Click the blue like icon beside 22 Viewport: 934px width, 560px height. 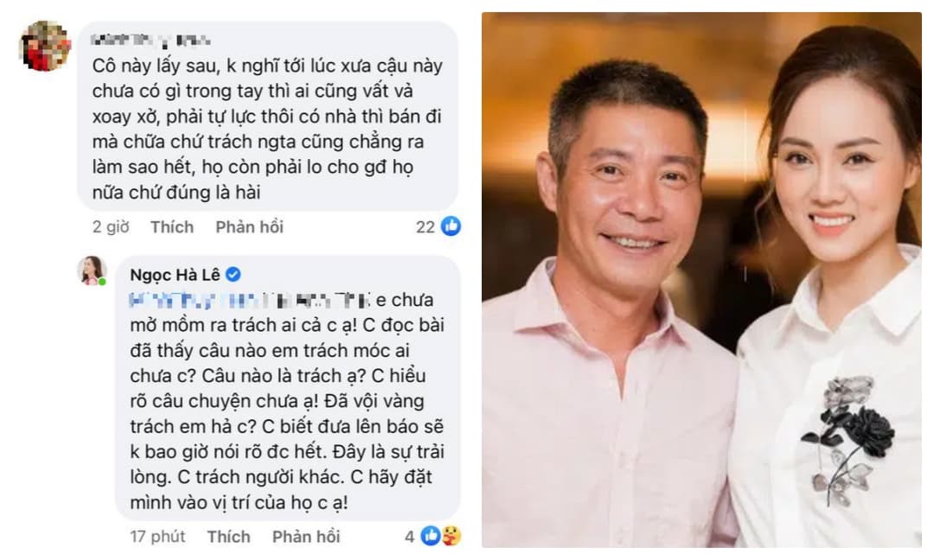coord(451,226)
